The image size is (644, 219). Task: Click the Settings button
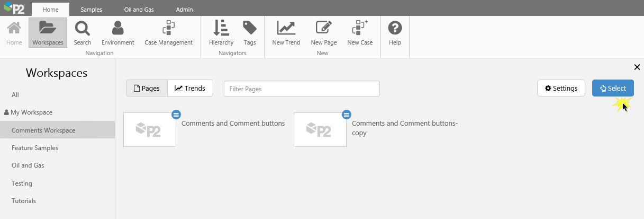coord(561,89)
